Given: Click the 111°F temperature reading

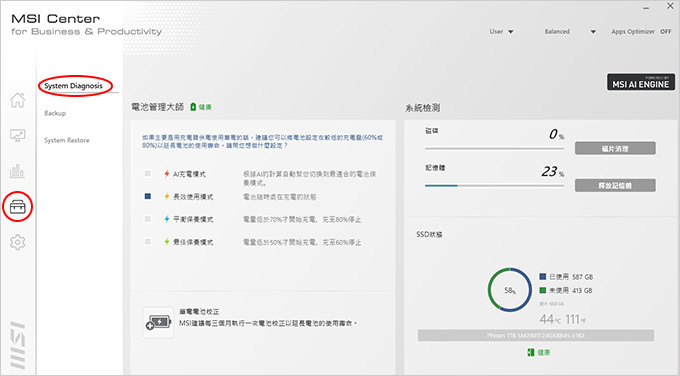Looking at the screenshot, I should (575, 319).
